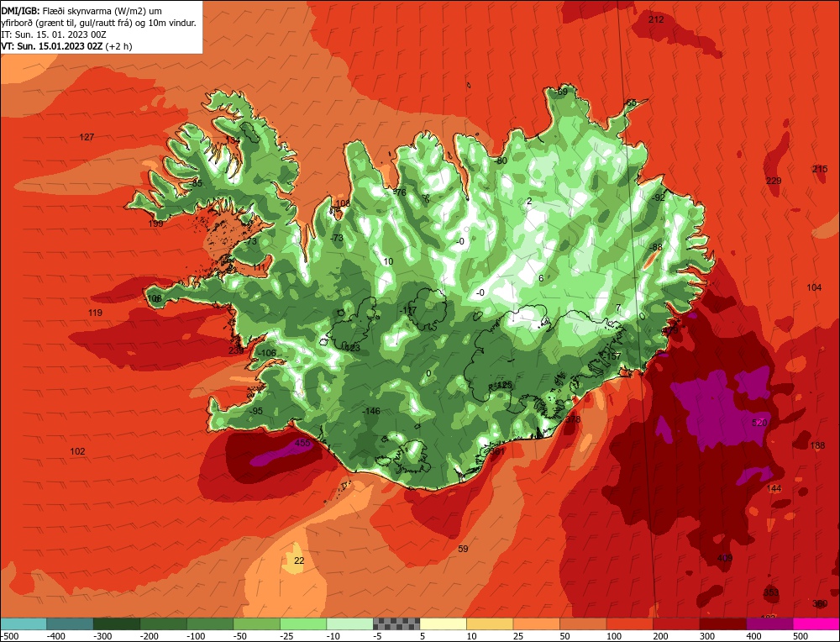This screenshot has height=642, width=840.
Task: Click the map value '-157' near the southeast coast
Action: coord(612,355)
